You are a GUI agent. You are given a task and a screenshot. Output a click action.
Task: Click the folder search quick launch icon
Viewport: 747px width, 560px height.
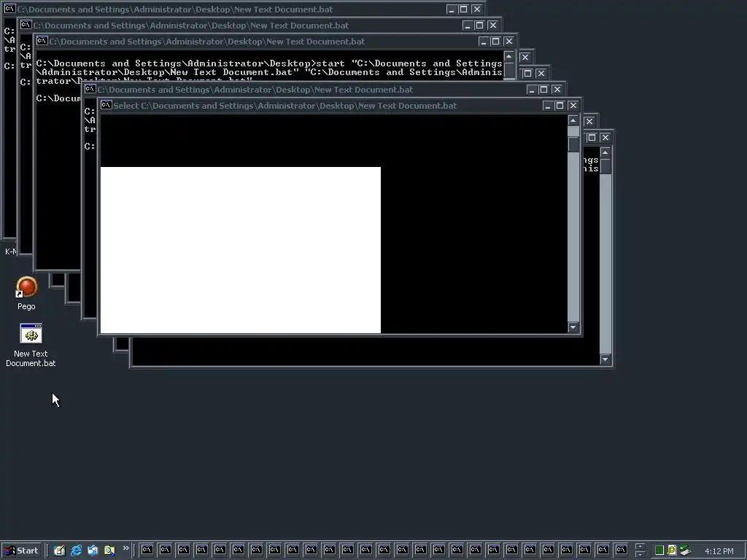109,551
